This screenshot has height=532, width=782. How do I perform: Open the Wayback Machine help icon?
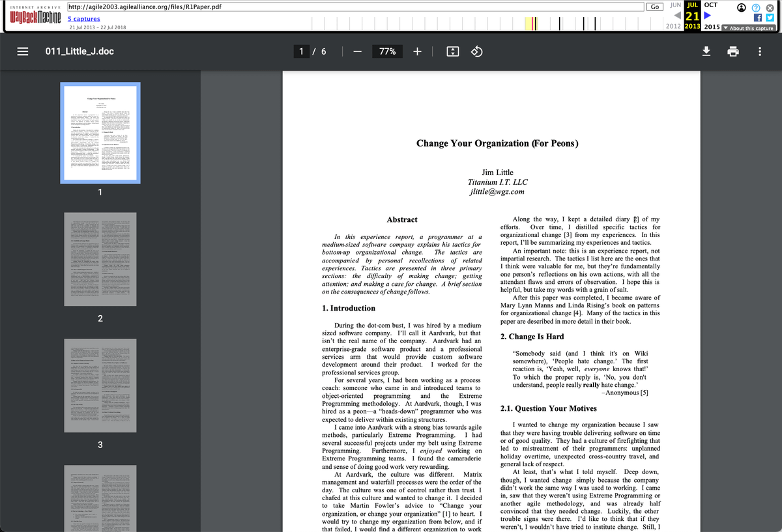point(756,7)
